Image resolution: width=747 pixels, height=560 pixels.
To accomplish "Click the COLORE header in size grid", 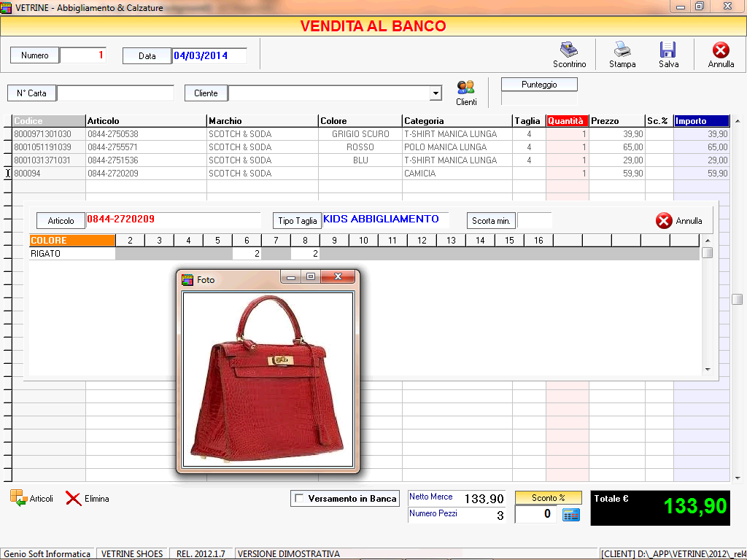I will pyautogui.click(x=72, y=241).
